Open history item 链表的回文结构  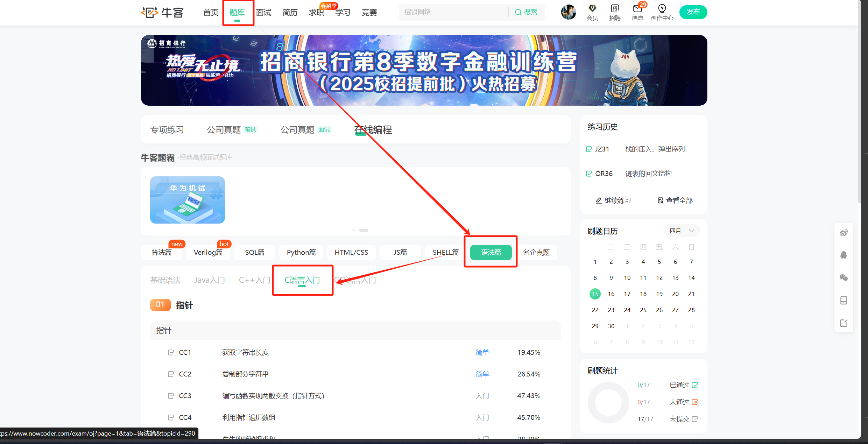pos(648,174)
